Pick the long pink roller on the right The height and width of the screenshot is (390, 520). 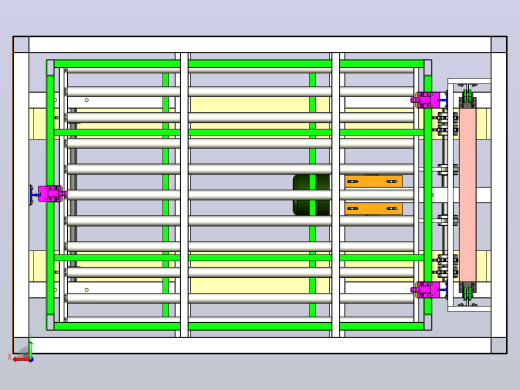467,194
